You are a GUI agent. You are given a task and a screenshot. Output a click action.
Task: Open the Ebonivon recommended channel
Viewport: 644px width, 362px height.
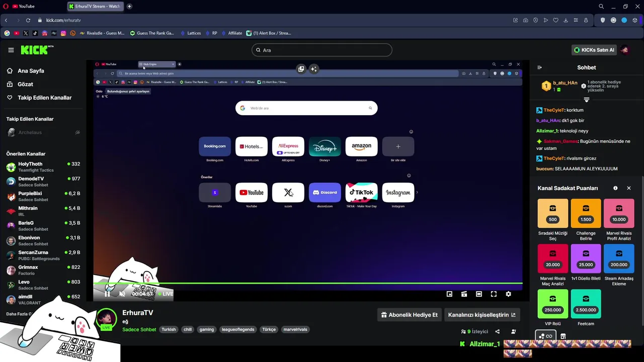(43, 240)
